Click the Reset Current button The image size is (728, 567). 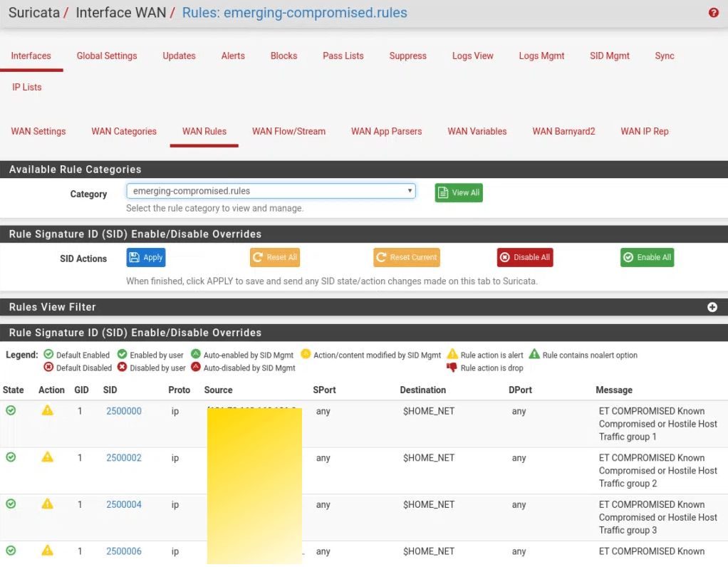tap(406, 258)
